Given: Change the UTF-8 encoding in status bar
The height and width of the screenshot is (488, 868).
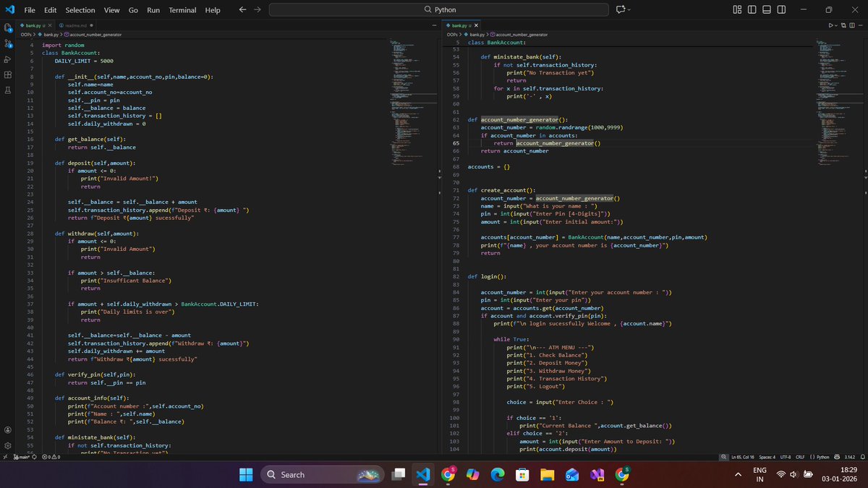Looking at the screenshot, I should [786, 457].
